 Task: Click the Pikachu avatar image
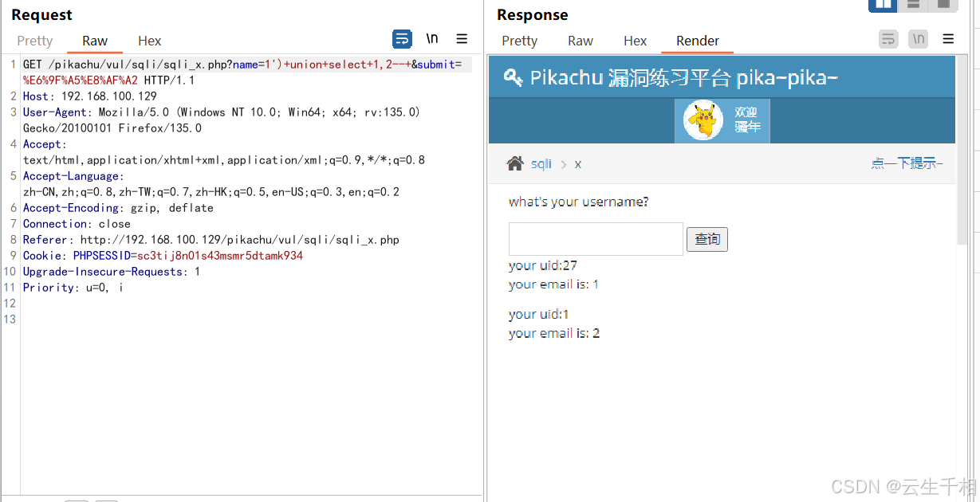[703, 121]
